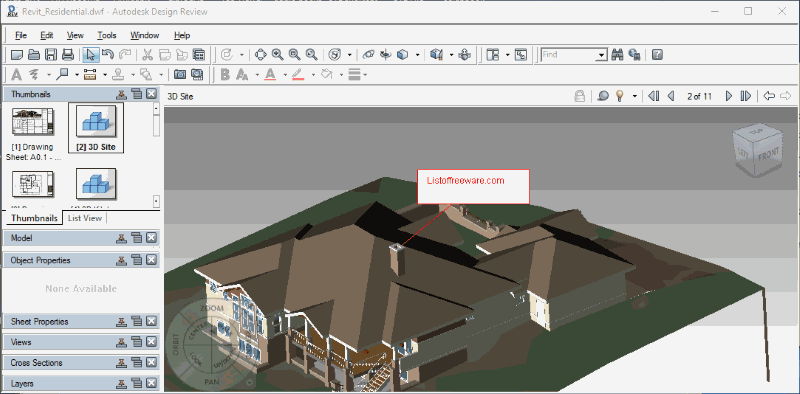Click the Search web globe icon
Viewport: 800px width, 394px height.
click(x=635, y=55)
